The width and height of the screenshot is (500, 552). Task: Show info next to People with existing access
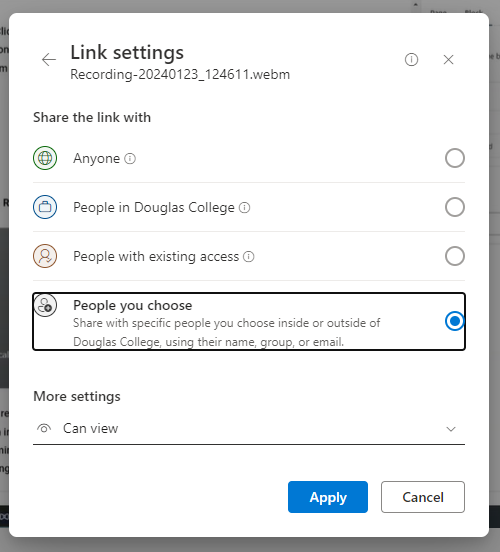pyautogui.click(x=249, y=256)
